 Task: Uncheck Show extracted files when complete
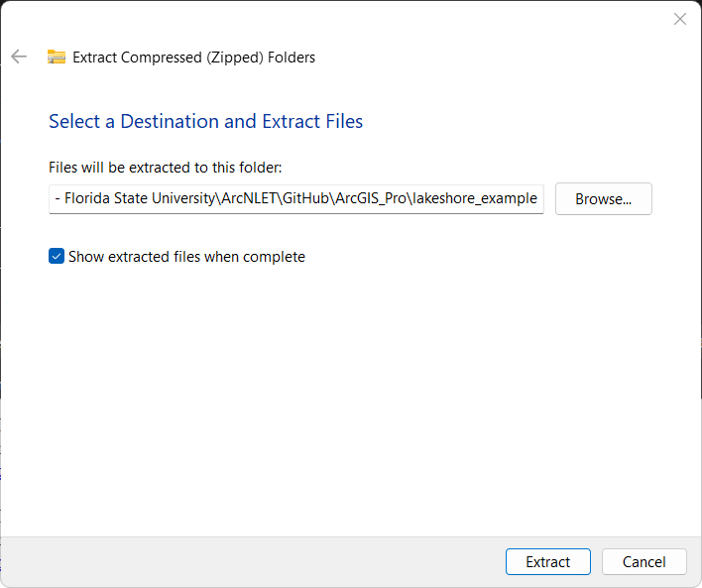pyautogui.click(x=57, y=256)
